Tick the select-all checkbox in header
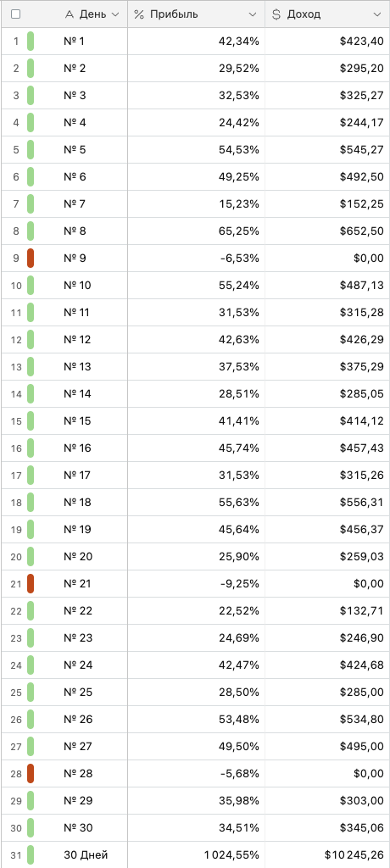Screen dimensions: 390x868 tap(16, 14)
